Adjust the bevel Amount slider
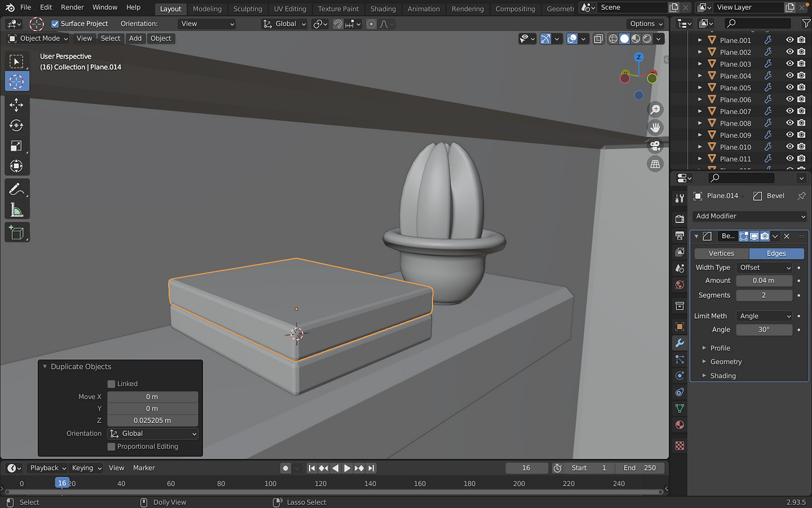 tap(764, 281)
